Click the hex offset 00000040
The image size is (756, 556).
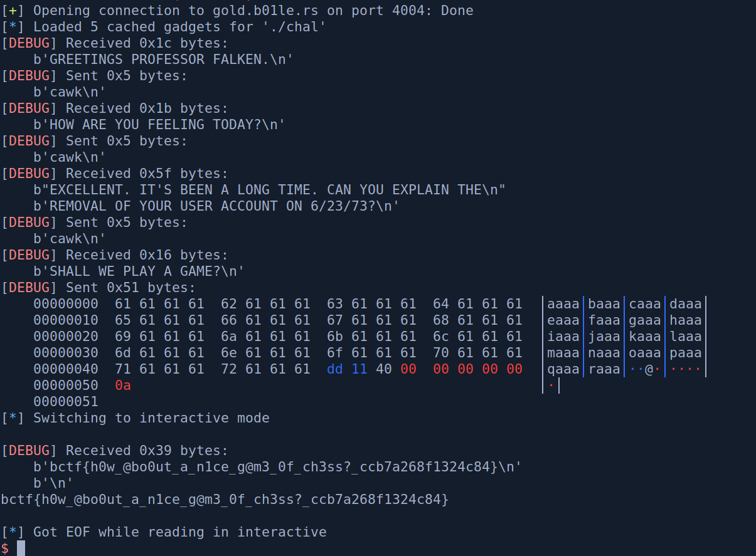(66, 369)
